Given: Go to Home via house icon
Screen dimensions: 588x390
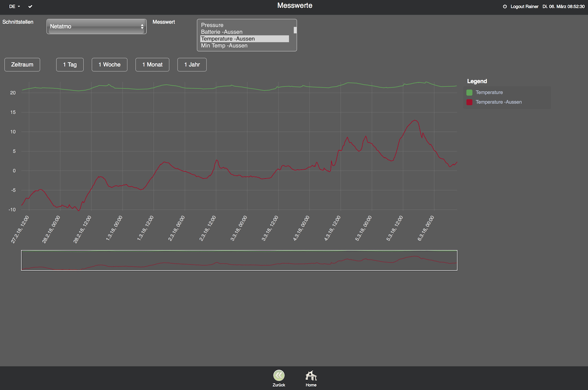Looking at the screenshot, I should [x=311, y=376].
